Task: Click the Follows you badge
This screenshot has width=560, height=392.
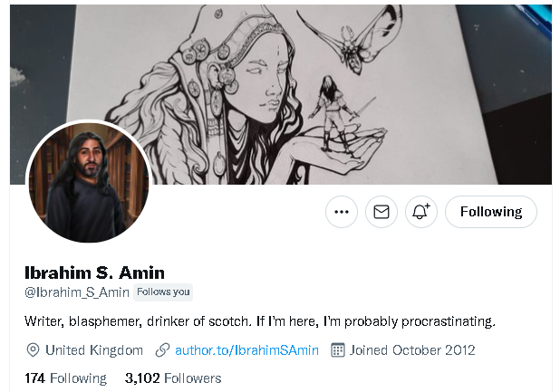Action: (163, 292)
